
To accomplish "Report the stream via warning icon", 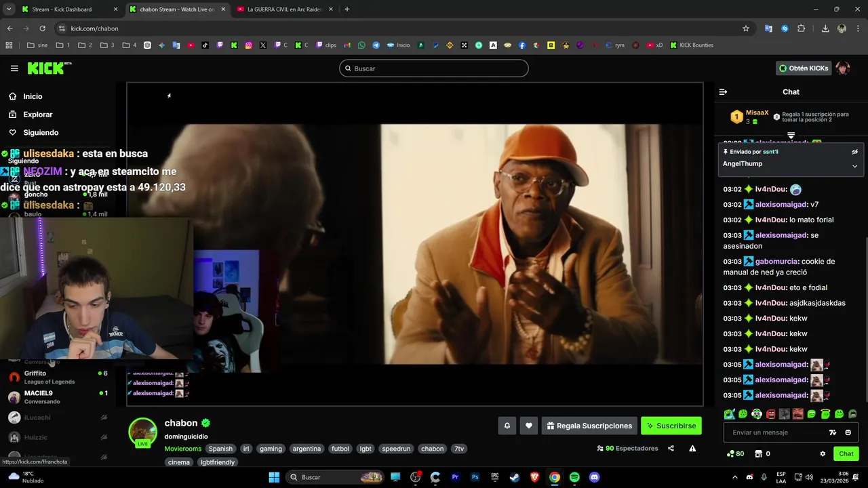I will click(x=692, y=448).
